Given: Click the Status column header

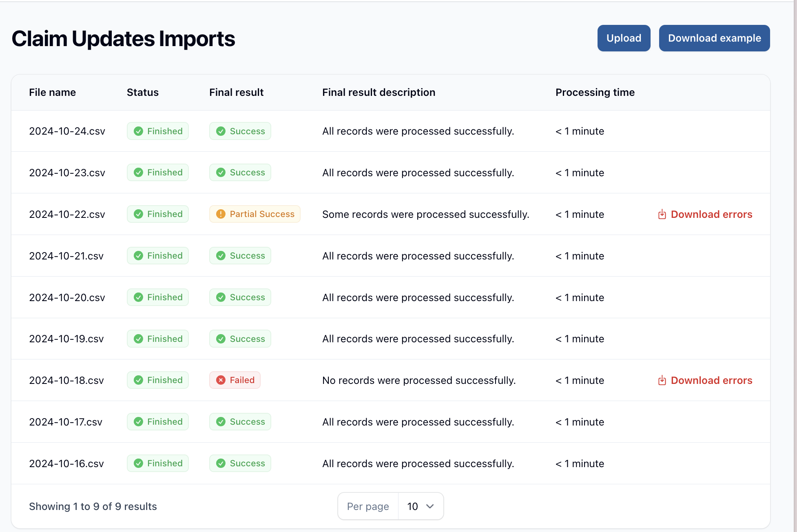Looking at the screenshot, I should tap(142, 93).
